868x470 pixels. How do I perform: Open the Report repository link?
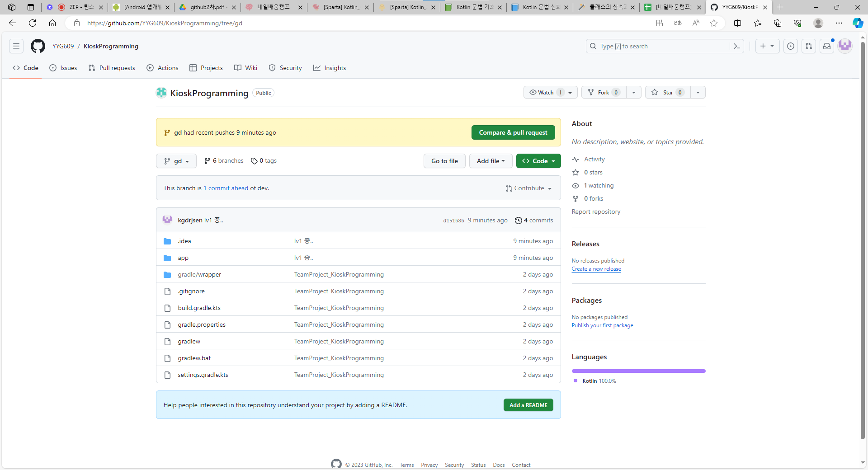596,211
